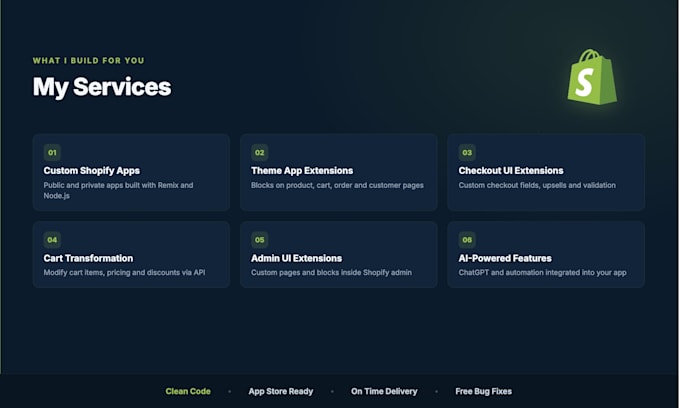Select the AI-Powered Features title
Image resolution: width=680 pixels, height=408 pixels.
pyautogui.click(x=505, y=258)
